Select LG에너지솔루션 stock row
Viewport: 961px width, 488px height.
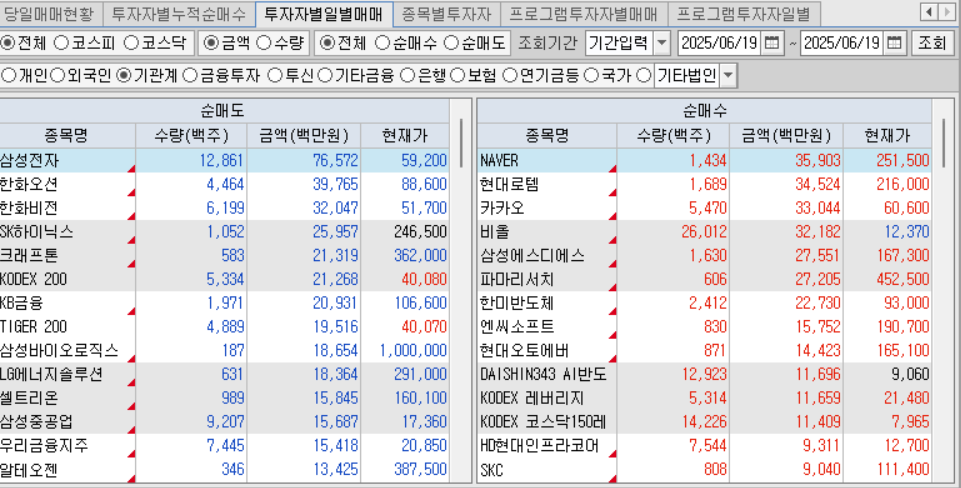pos(224,374)
